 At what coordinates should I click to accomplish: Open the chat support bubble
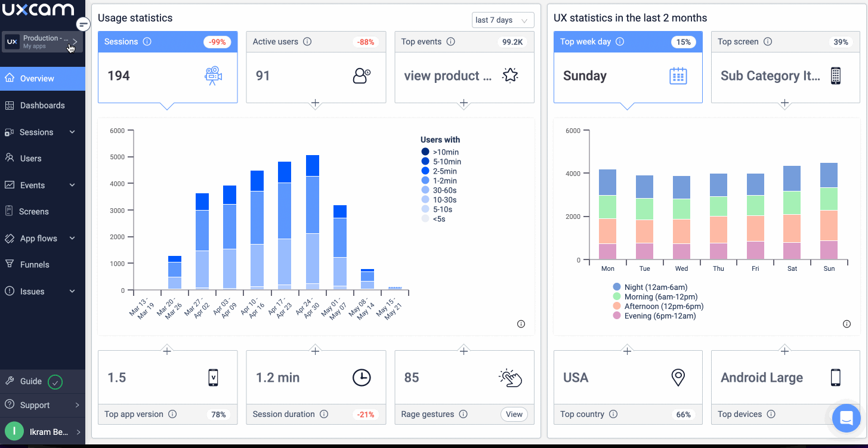[x=845, y=418]
